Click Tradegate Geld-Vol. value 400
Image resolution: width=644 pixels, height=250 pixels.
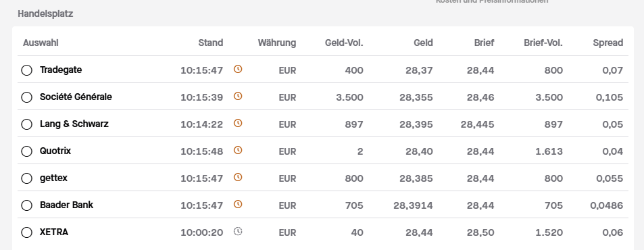354,70
